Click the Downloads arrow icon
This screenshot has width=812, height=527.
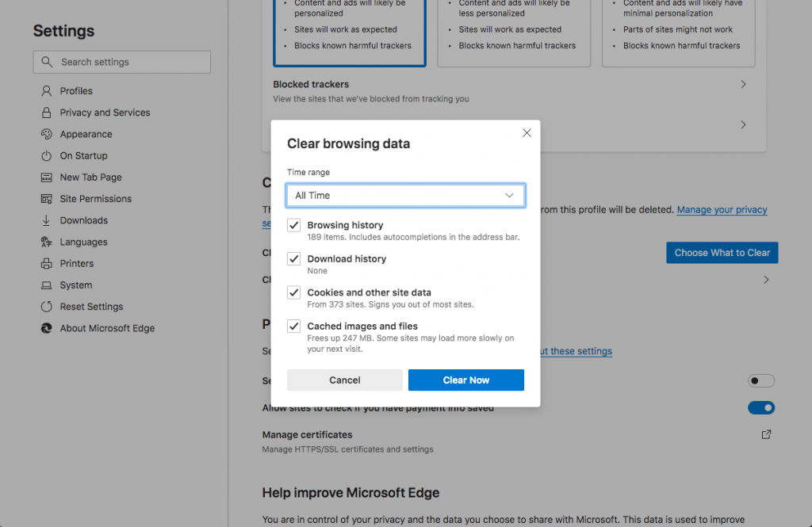[46, 220]
